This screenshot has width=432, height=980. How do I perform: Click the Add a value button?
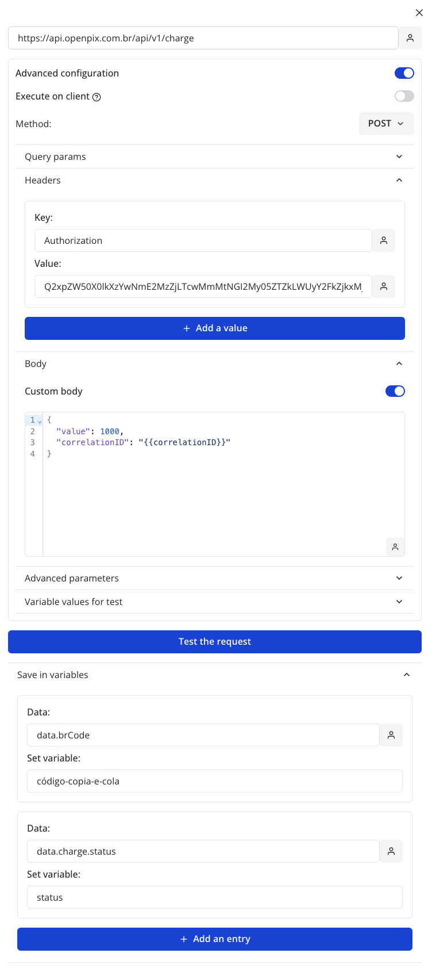[215, 328]
